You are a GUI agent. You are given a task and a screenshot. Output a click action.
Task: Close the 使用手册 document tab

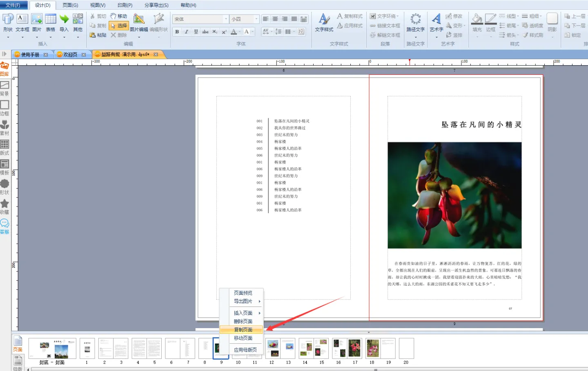(x=46, y=55)
